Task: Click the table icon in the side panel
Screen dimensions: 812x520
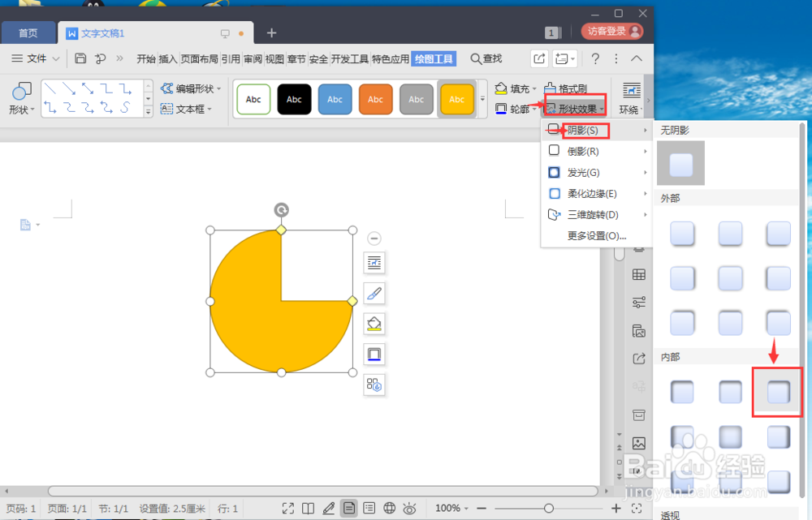Action: [639, 275]
